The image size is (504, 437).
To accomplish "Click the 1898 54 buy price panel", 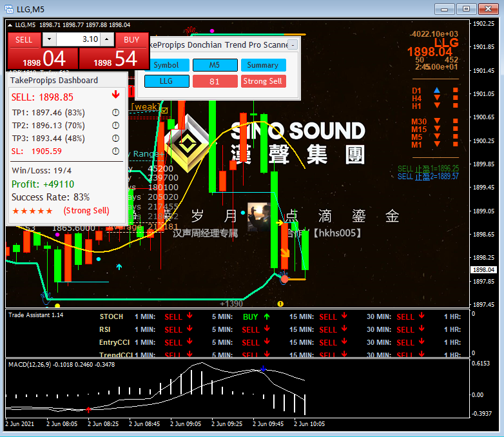I will pyautogui.click(x=114, y=58).
